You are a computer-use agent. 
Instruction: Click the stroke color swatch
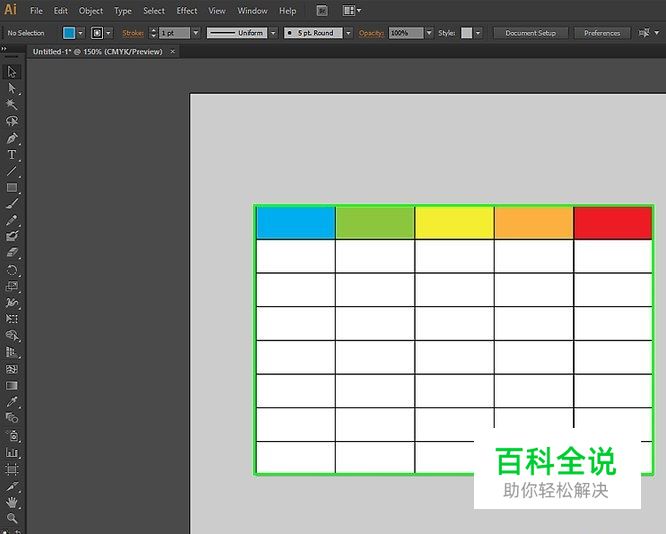pos(97,33)
